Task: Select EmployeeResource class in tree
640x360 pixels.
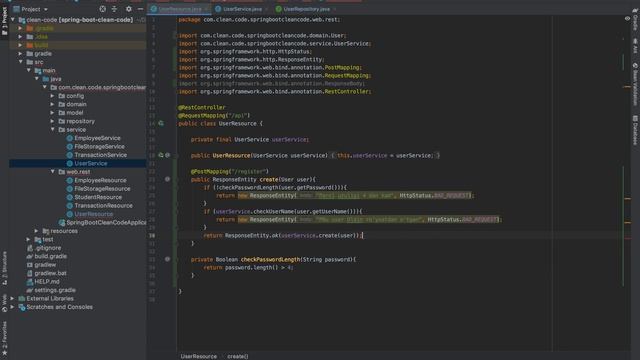Action: pos(100,180)
